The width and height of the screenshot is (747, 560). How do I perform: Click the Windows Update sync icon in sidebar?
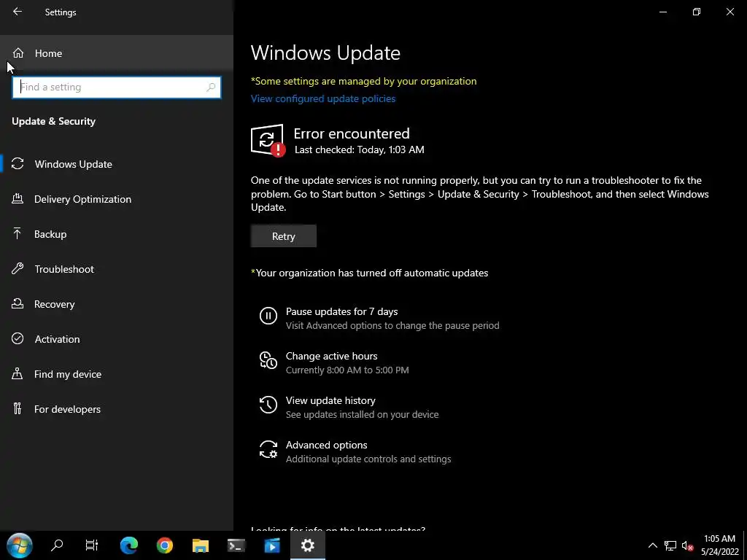click(18, 164)
